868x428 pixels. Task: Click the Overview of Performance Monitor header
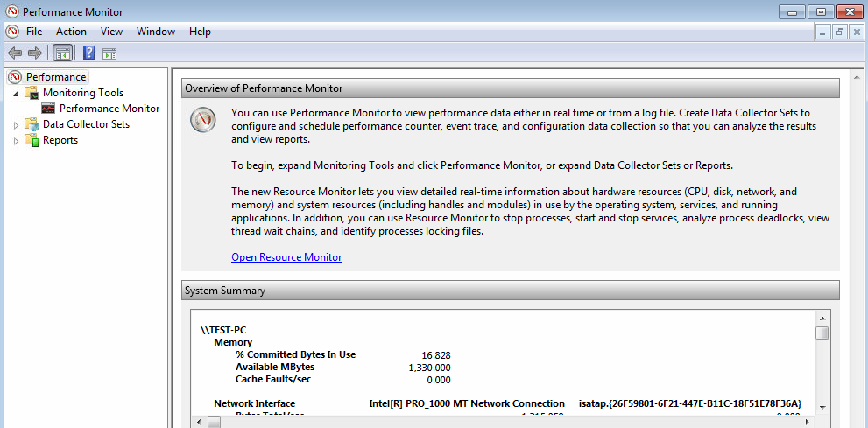(x=511, y=88)
